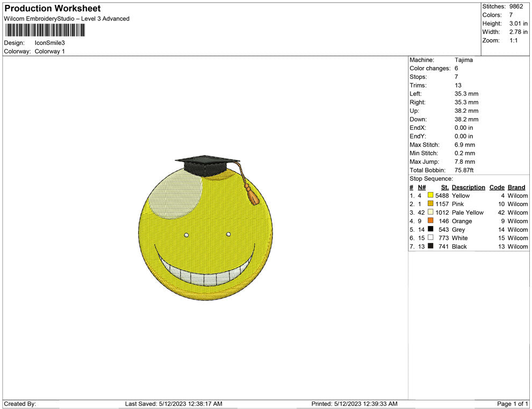The width and height of the screenshot is (532, 409).
Task: Click the Created By label
Action: (x=20, y=404)
